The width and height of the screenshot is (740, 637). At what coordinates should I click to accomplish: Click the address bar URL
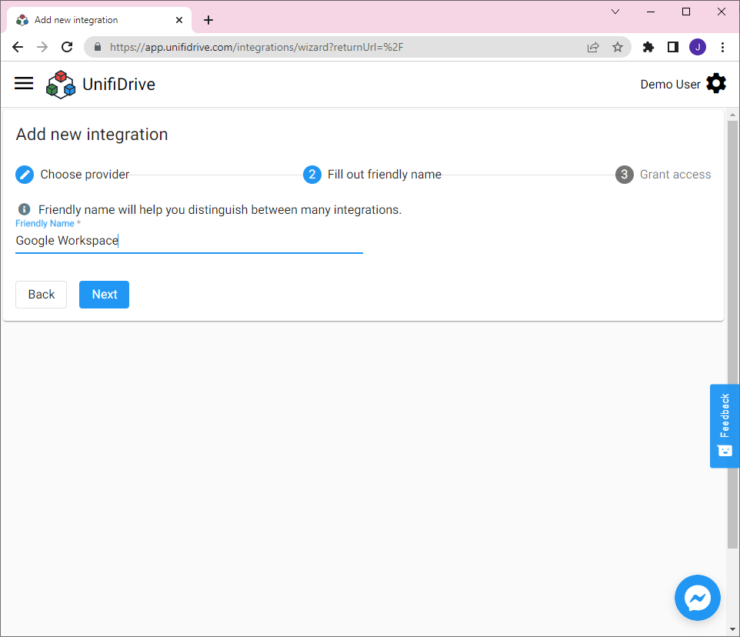[x=256, y=47]
